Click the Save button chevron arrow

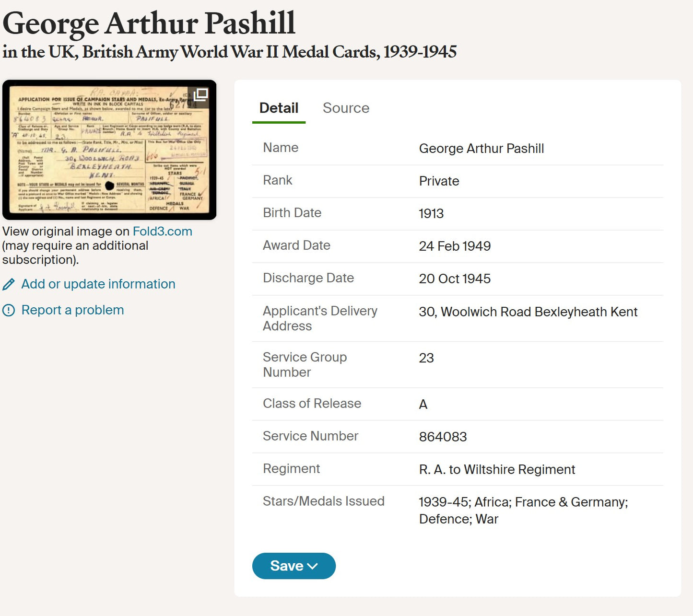click(313, 567)
